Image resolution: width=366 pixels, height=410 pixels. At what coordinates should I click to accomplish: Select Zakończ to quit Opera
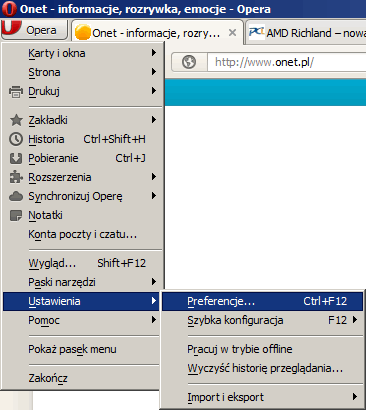click(x=82, y=378)
